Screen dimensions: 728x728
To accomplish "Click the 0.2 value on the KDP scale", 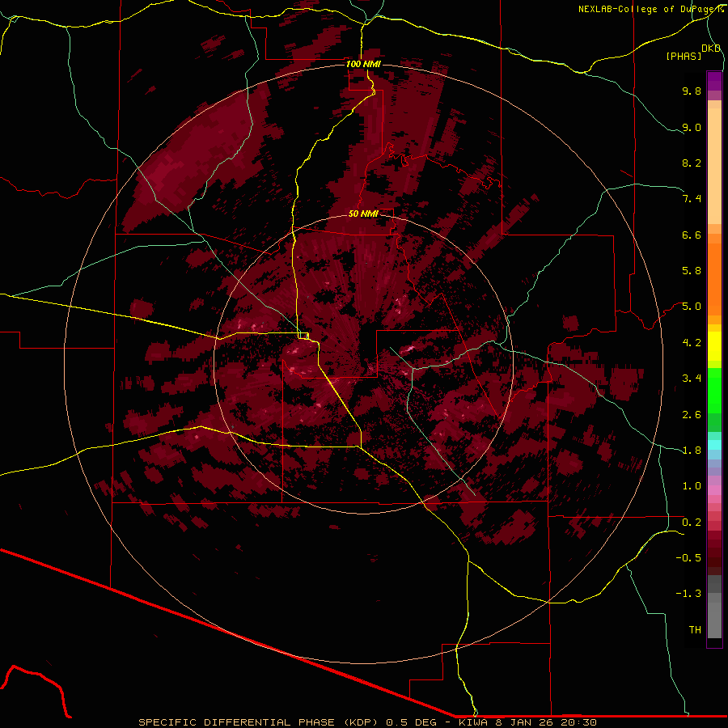I will pos(692,522).
